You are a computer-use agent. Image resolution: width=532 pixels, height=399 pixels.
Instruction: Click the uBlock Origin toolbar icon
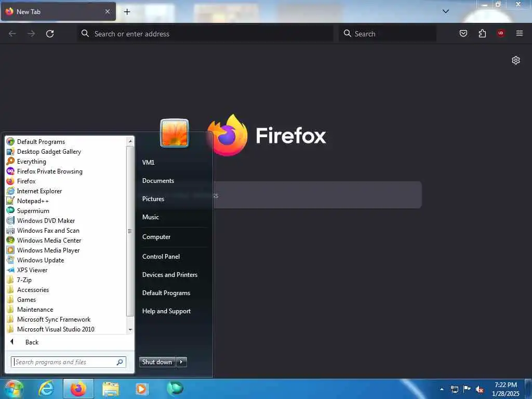pos(501,33)
